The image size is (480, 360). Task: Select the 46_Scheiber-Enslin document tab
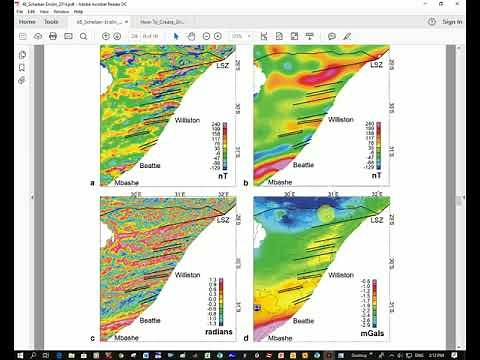[x=99, y=22]
